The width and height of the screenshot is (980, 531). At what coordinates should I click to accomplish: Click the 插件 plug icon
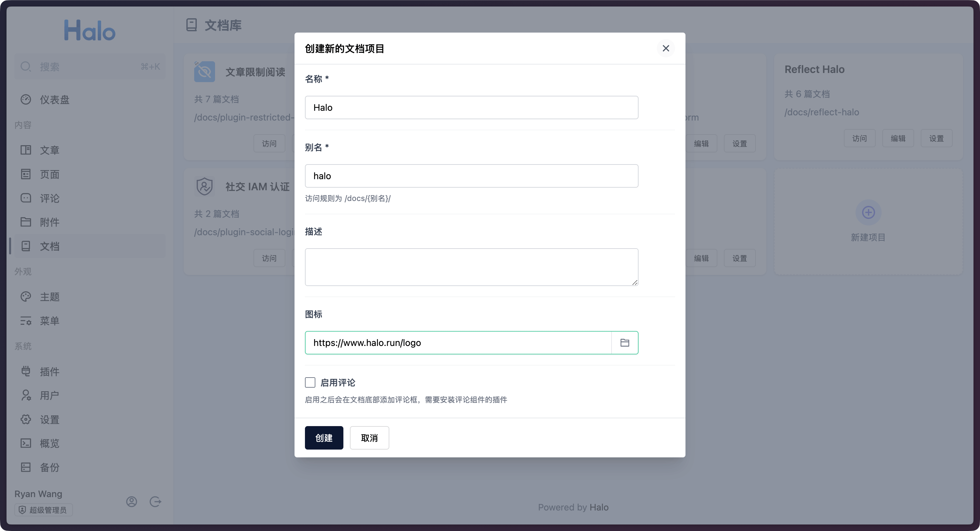click(26, 371)
